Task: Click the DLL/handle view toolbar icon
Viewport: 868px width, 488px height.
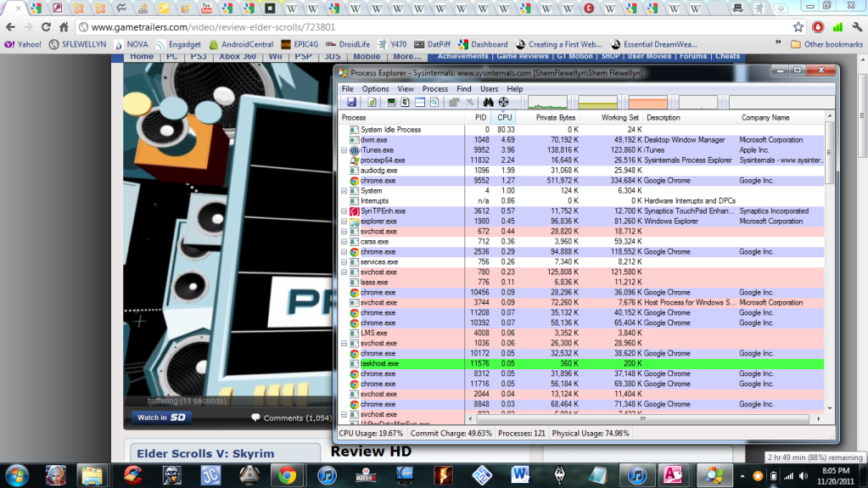Action: 434,103
